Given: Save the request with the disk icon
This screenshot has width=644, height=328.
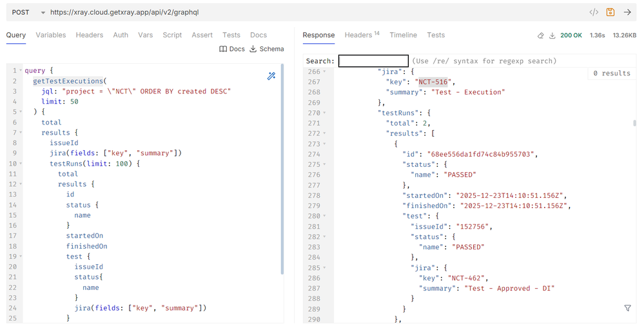Looking at the screenshot, I should 610,12.
